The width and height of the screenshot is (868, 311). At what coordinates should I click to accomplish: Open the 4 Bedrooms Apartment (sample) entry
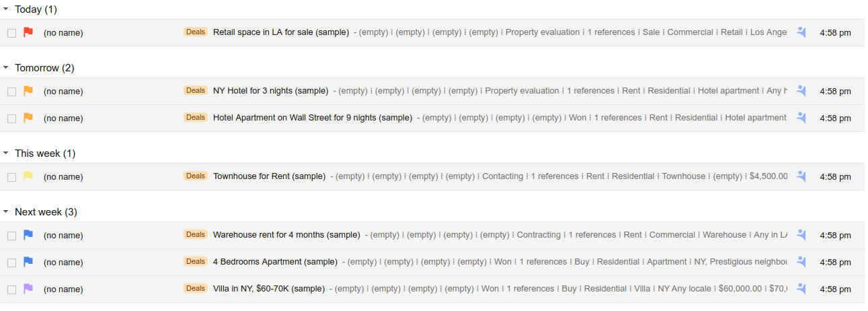click(275, 262)
